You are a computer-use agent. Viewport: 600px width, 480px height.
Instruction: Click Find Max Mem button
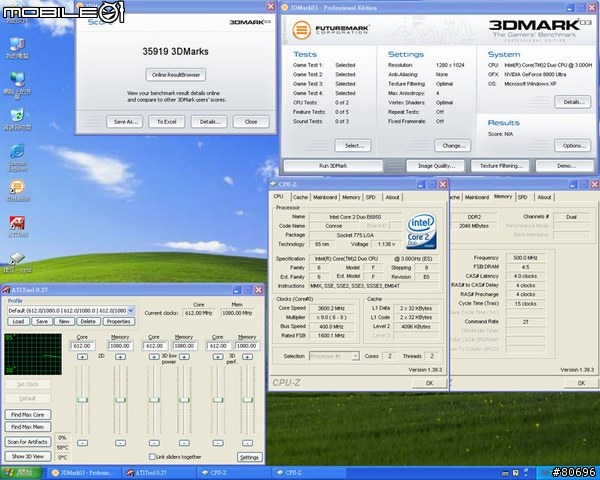coord(28,427)
